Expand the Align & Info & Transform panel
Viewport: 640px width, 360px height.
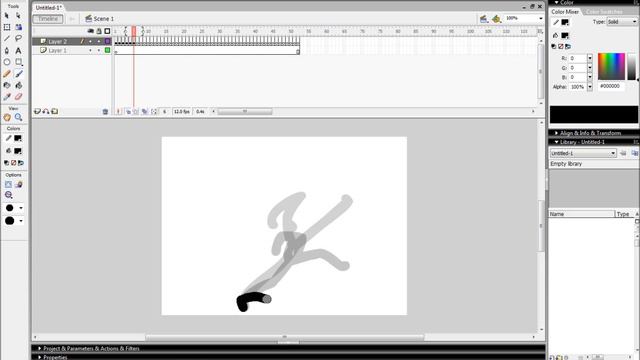556,133
